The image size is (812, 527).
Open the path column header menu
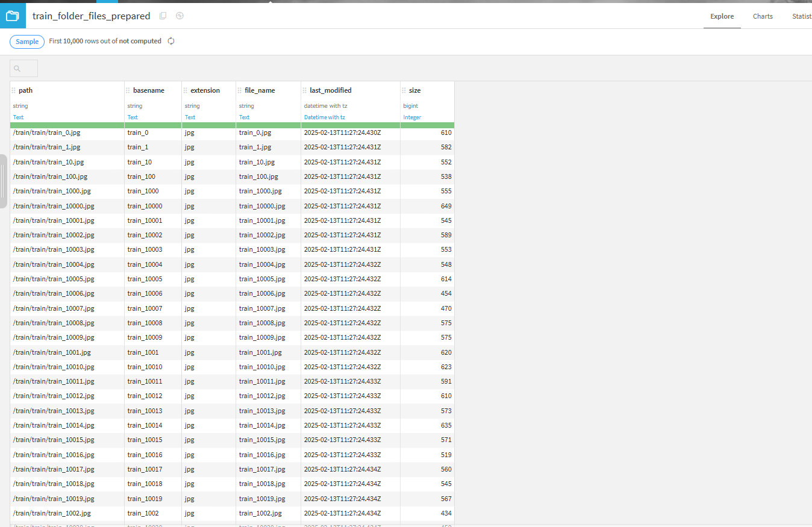point(25,90)
